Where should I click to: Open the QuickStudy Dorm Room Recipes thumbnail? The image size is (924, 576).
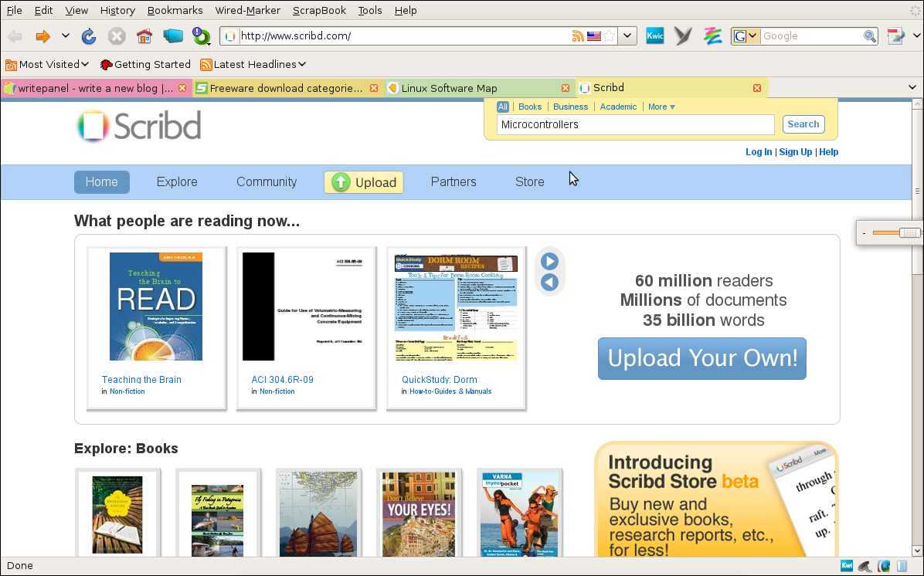tap(456, 307)
